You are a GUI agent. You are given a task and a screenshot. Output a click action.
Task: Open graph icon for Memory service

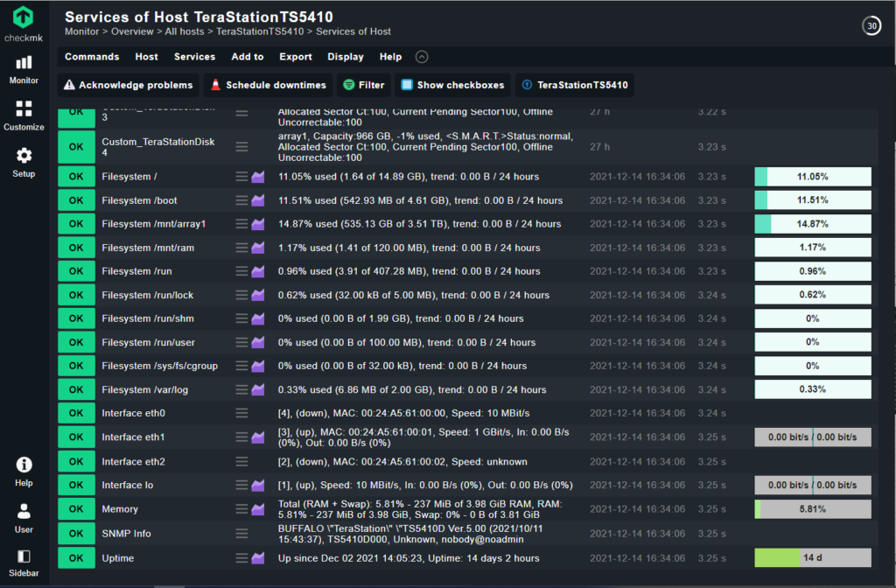258,509
